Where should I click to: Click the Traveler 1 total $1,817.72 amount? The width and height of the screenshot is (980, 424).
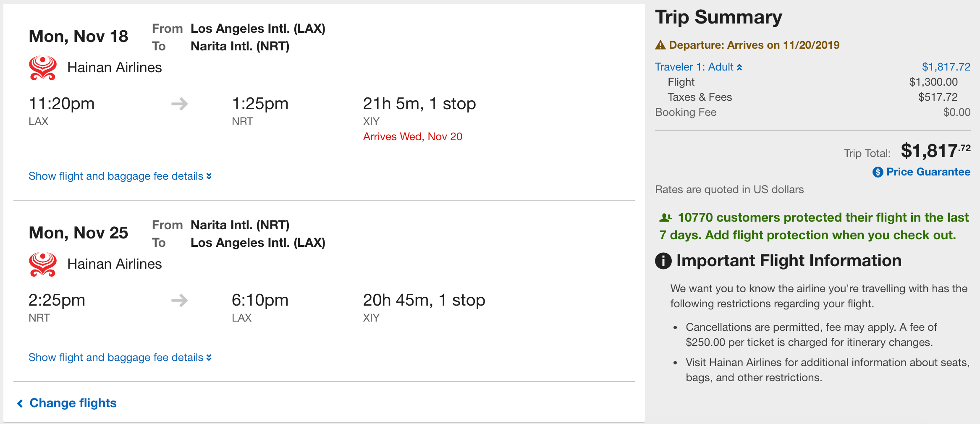pos(946,67)
